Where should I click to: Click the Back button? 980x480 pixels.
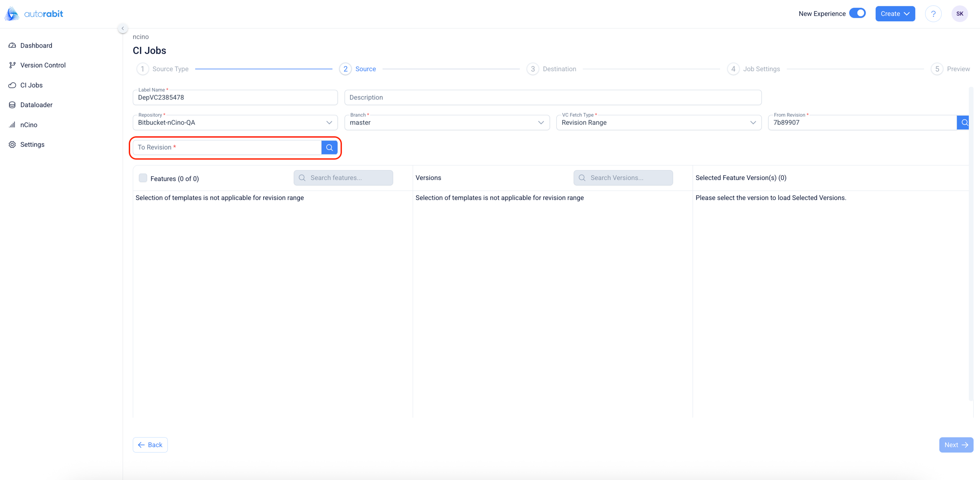[x=150, y=445]
